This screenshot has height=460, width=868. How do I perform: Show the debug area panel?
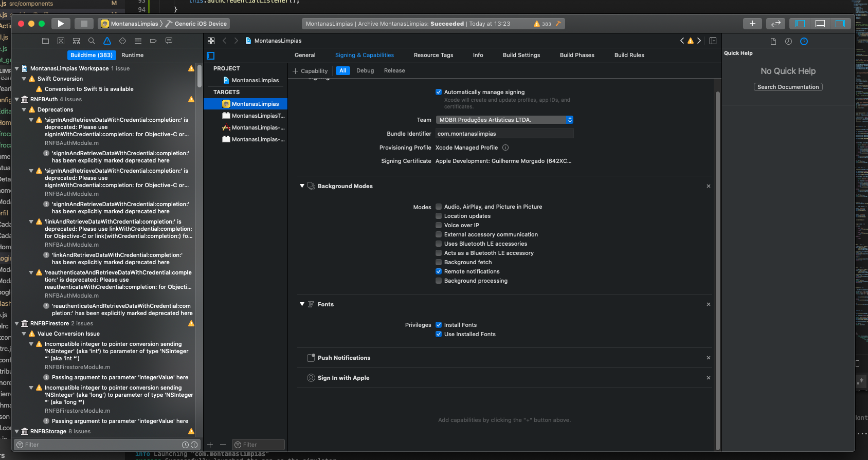click(820, 24)
